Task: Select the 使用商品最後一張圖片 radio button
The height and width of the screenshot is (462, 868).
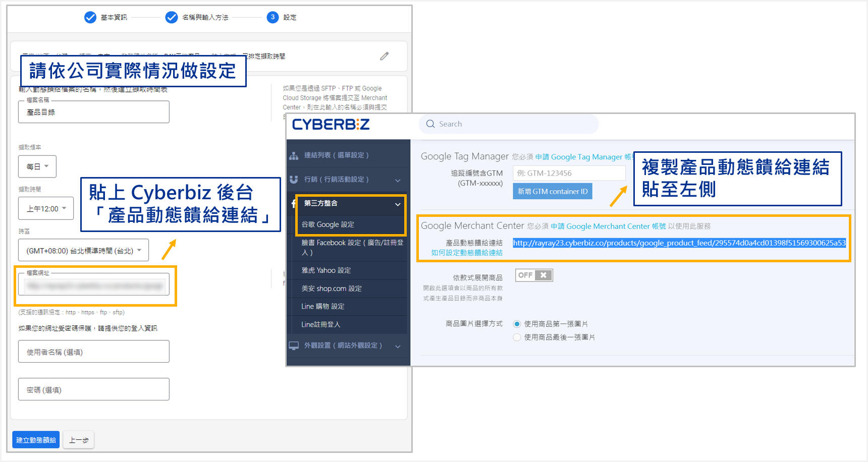Action: tap(517, 337)
